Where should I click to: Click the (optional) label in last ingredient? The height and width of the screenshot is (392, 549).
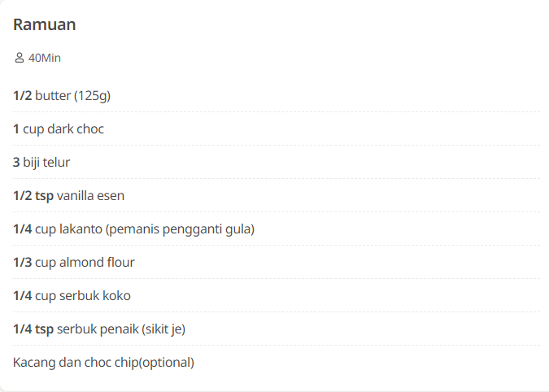coord(166,363)
